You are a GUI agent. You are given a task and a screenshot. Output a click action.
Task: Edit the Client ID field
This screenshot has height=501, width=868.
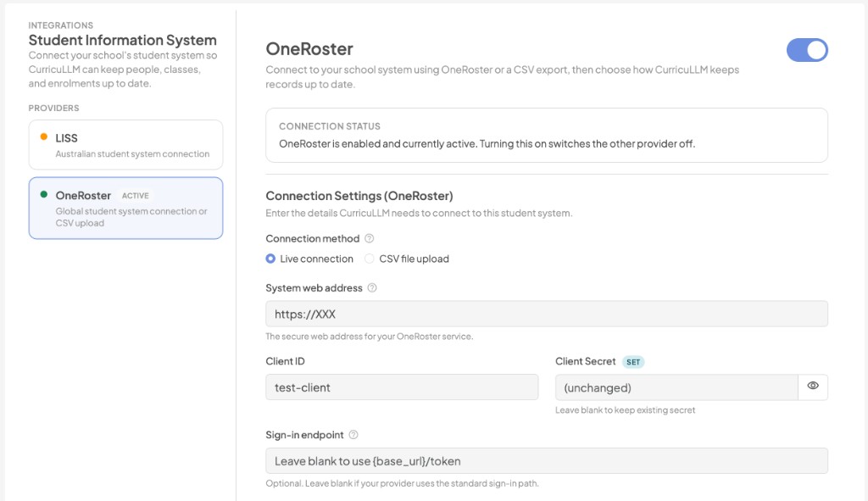click(x=403, y=387)
